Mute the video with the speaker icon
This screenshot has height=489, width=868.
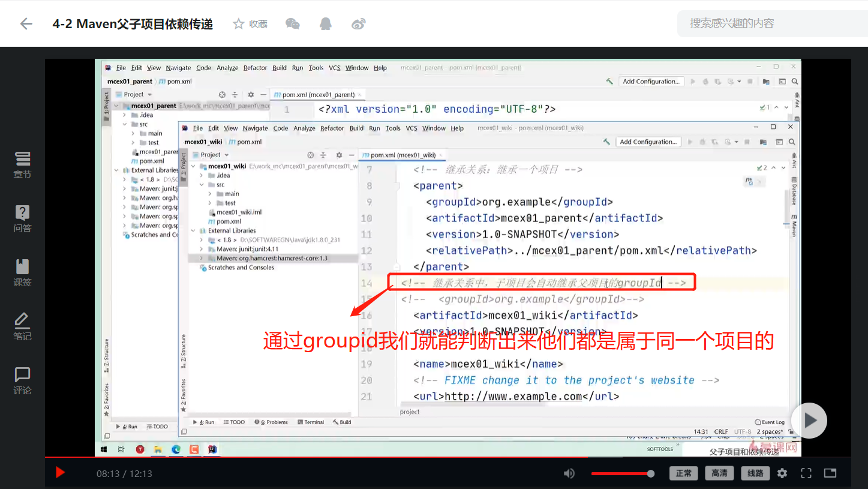[569, 473]
